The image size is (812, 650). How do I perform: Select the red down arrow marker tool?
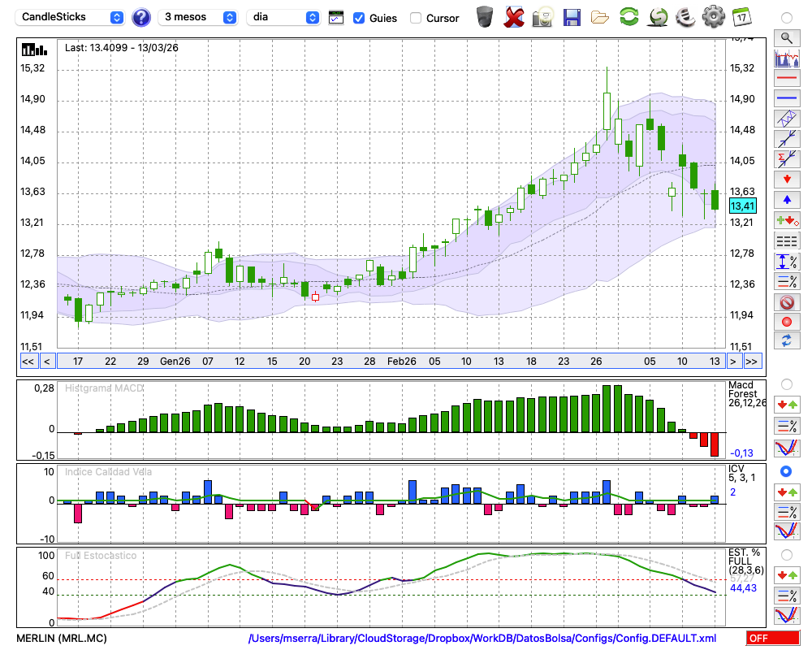pos(786,179)
